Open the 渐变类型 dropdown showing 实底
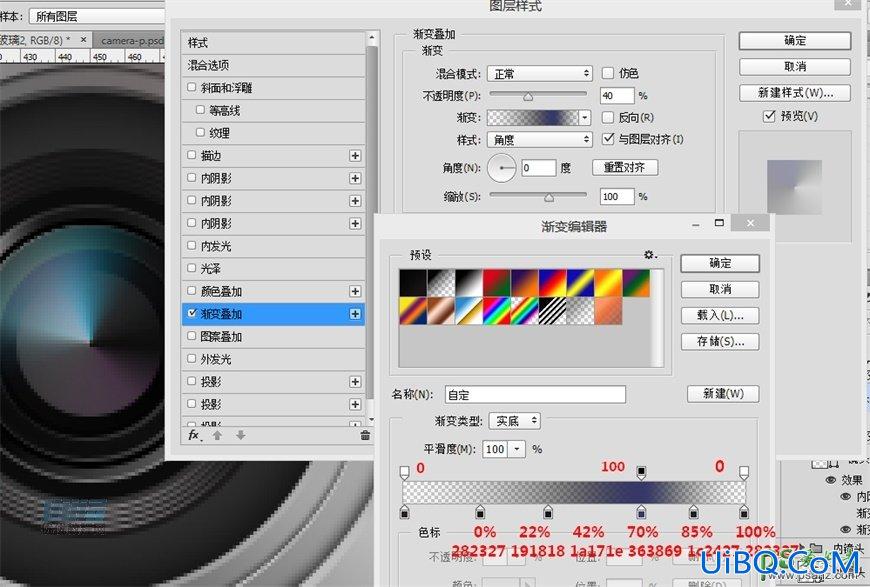Image resolution: width=870 pixels, height=587 pixels. (514, 421)
